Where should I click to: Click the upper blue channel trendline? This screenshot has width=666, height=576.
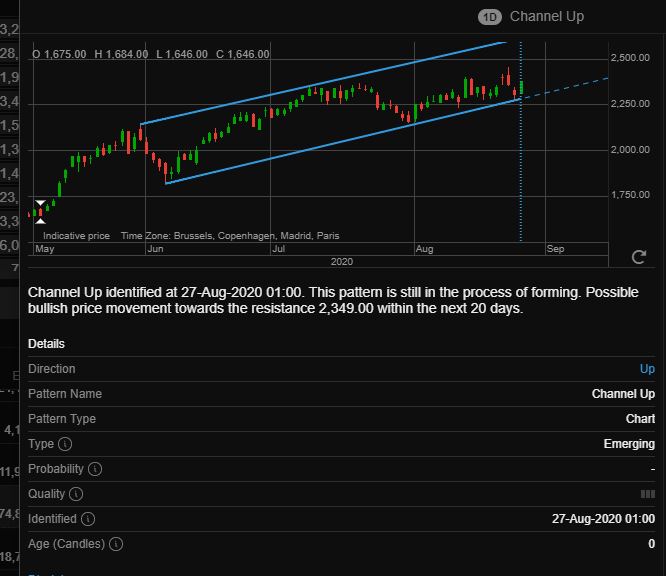point(323,83)
